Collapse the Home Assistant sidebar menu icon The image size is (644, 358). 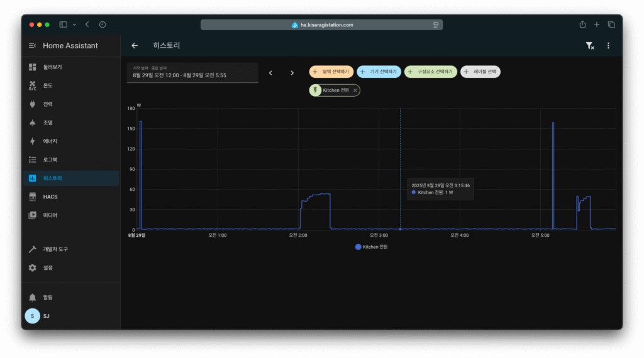click(x=33, y=46)
